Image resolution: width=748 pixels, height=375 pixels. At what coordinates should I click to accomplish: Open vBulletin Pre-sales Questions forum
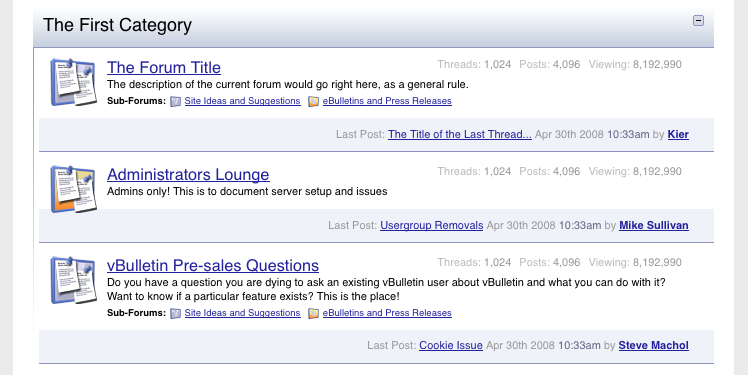click(213, 266)
